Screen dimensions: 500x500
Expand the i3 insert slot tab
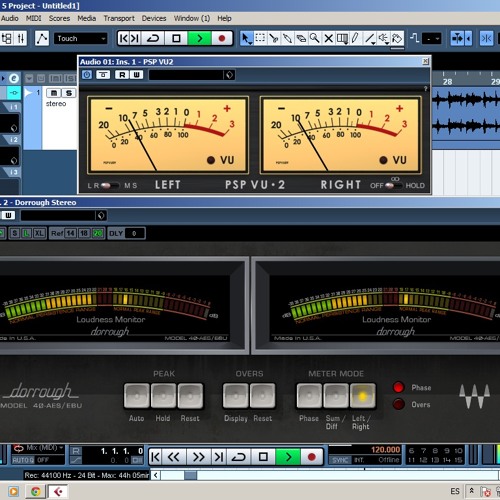click(12, 172)
